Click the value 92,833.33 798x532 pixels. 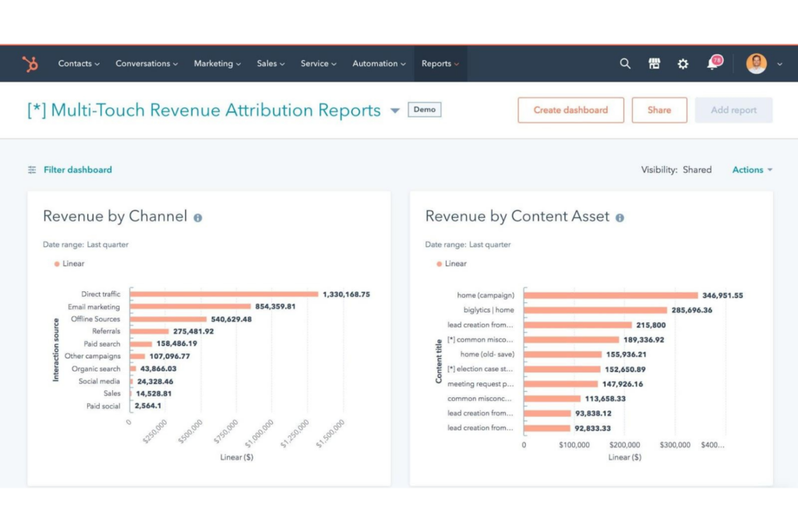(592, 428)
